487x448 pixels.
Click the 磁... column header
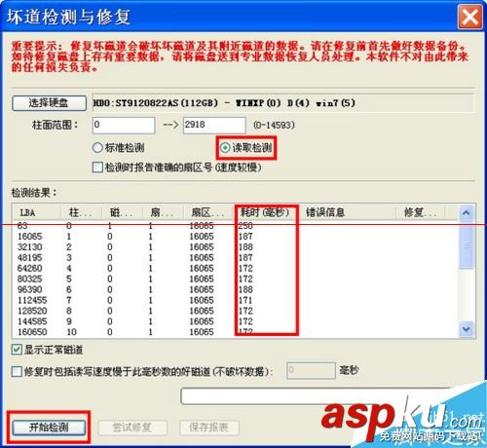pos(122,213)
